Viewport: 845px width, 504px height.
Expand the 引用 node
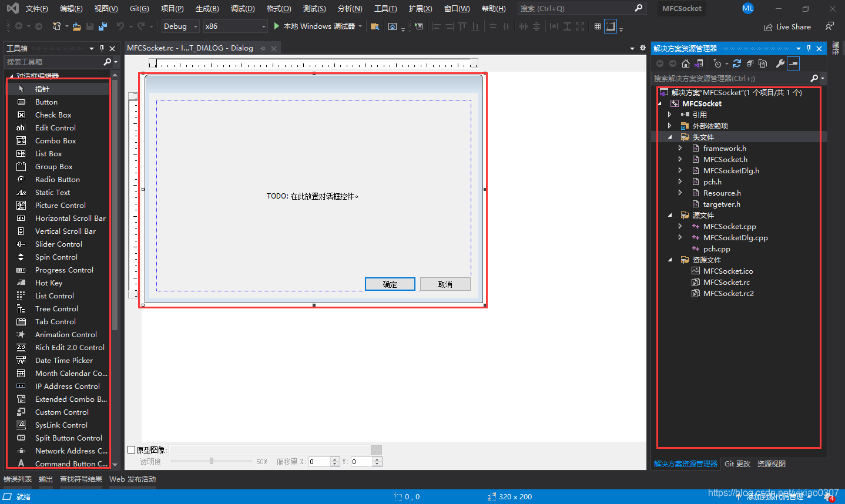(669, 115)
